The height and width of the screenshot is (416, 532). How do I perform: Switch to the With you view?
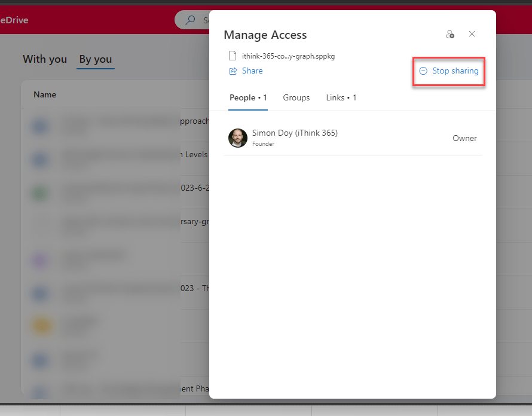coord(45,59)
